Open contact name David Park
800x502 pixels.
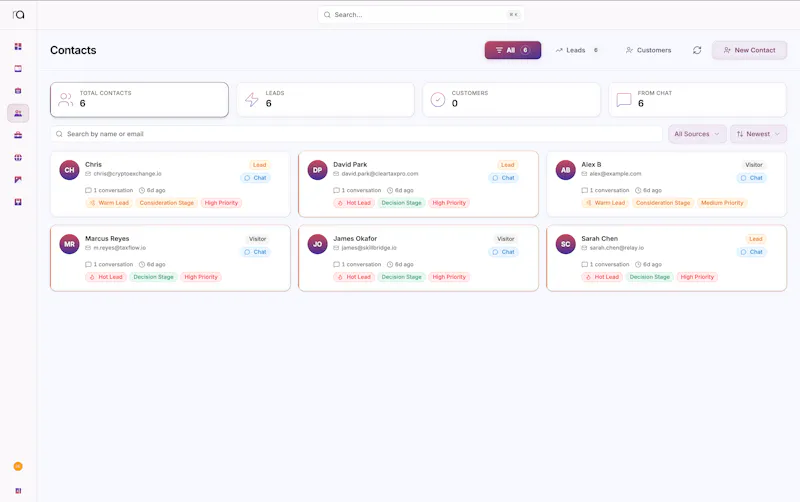pos(350,164)
